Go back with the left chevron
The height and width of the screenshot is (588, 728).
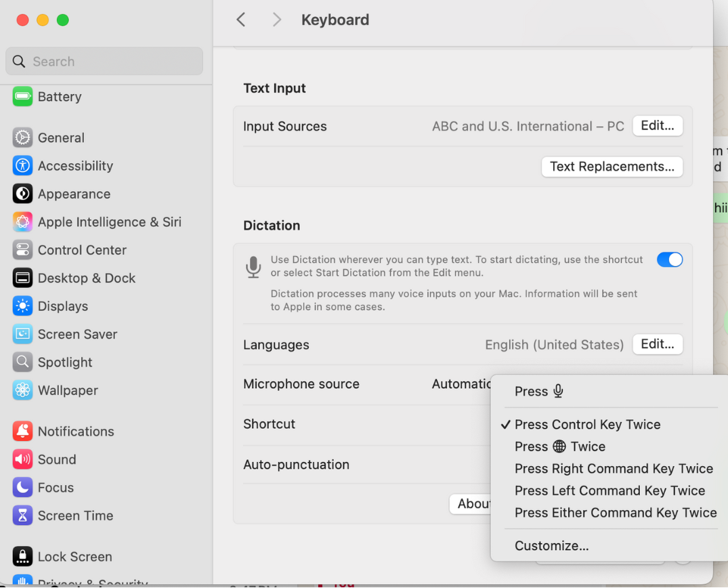click(x=240, y=20)
